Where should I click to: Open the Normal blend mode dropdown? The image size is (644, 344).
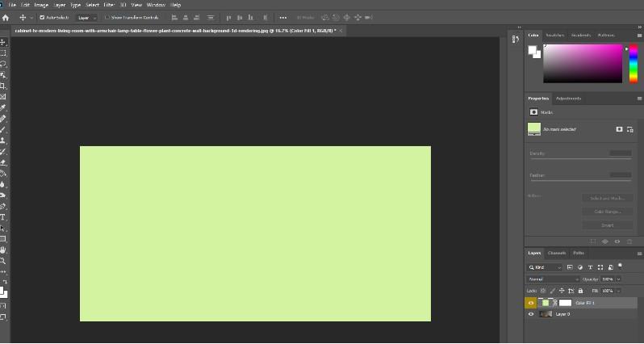[553, 279]
